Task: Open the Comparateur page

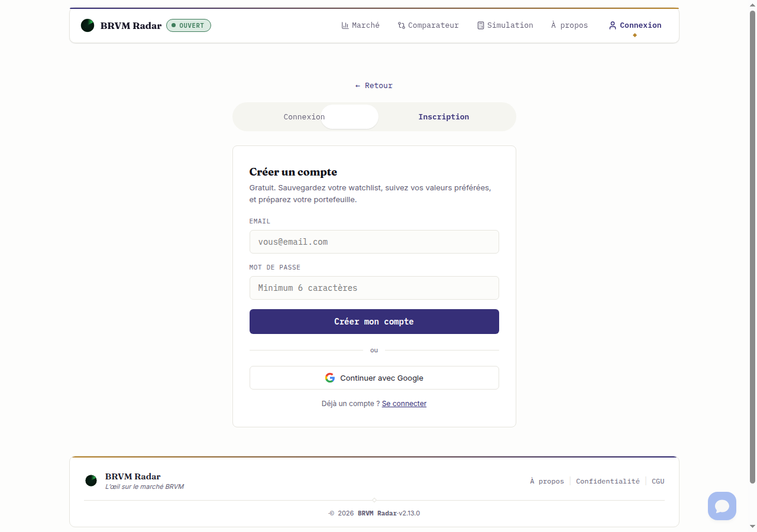Action: pos(428,25)
